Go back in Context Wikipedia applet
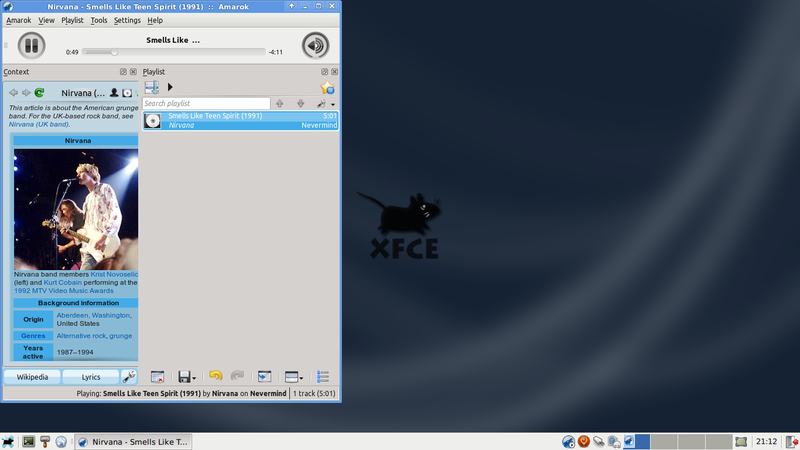Screen dimensions: 800x450 click(13, 92)
